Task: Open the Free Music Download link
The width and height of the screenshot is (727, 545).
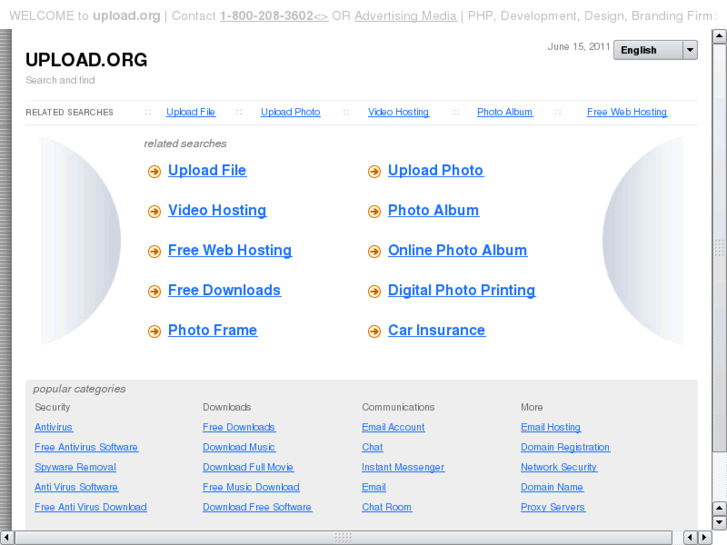Action: pyautogui.click(x=251, y=487)
